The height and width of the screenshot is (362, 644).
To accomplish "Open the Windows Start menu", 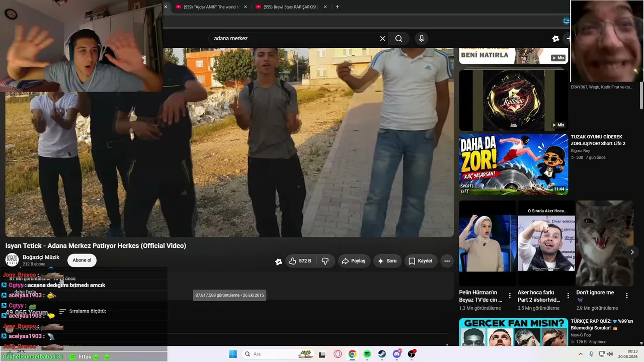I will click(233, 354).
